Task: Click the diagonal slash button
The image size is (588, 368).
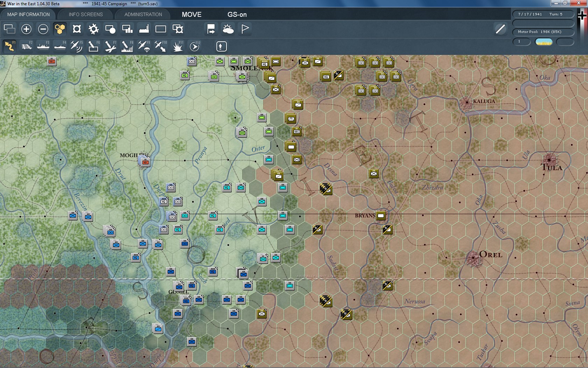Action: pyautogui.click(x=500, y=29)
